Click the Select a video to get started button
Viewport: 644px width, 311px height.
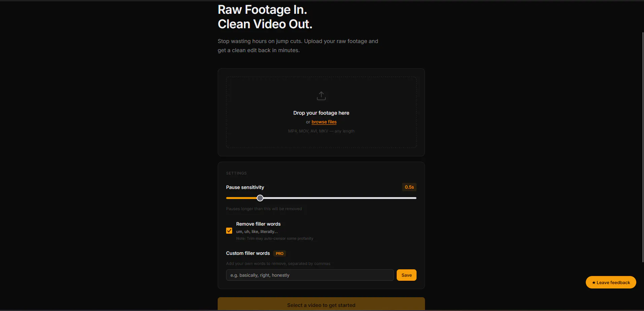pos(321,304)
